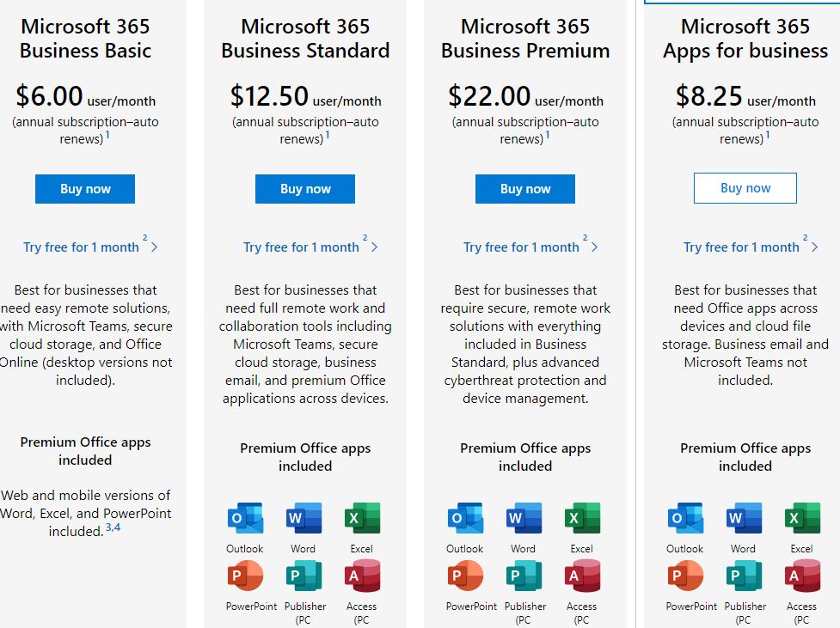Click Publisher icon under Business Premium
Image resolution: width=840 pixels, height=628 pixels.
pyautogui.click(x=524, y=576)
